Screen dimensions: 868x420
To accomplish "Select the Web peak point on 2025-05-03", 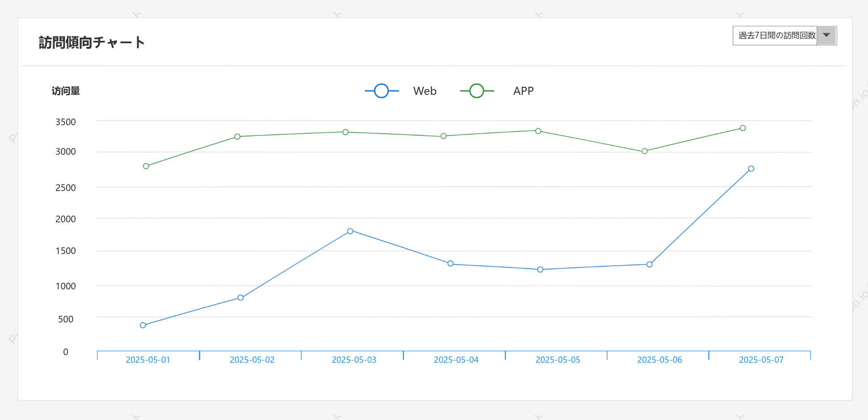I will (350, 231).
